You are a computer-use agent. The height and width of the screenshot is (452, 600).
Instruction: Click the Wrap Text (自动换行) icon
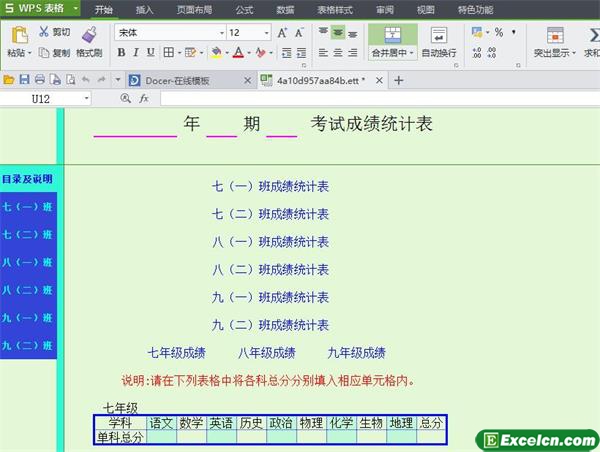pos(439,35)
